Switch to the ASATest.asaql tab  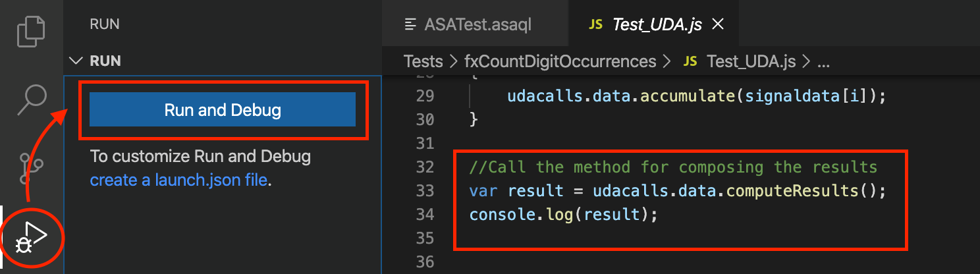point(468,25)
